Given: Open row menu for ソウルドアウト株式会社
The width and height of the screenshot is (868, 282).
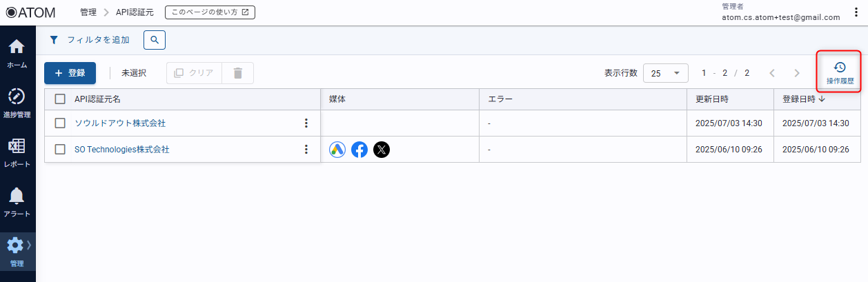Looking at the screenshot, I should (x=306, y=123).
